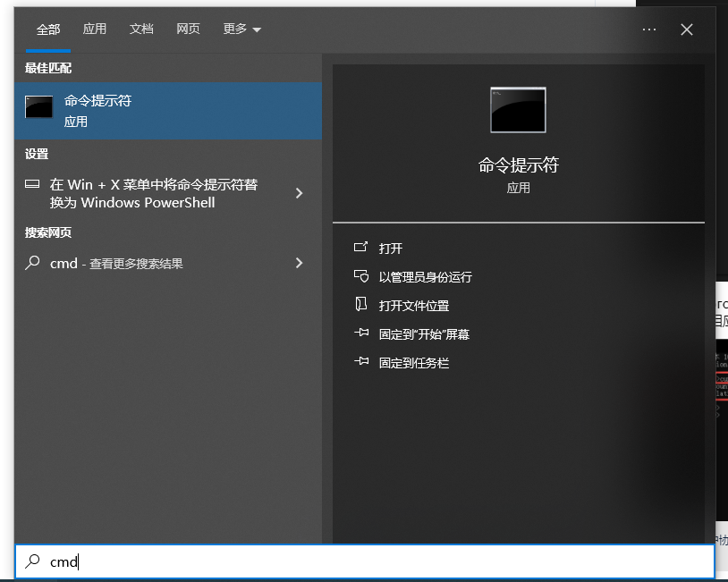Click the shield icon for 以管理员身份运行
This screenshot has width=728, height=582.
click(x=361, y=276)
